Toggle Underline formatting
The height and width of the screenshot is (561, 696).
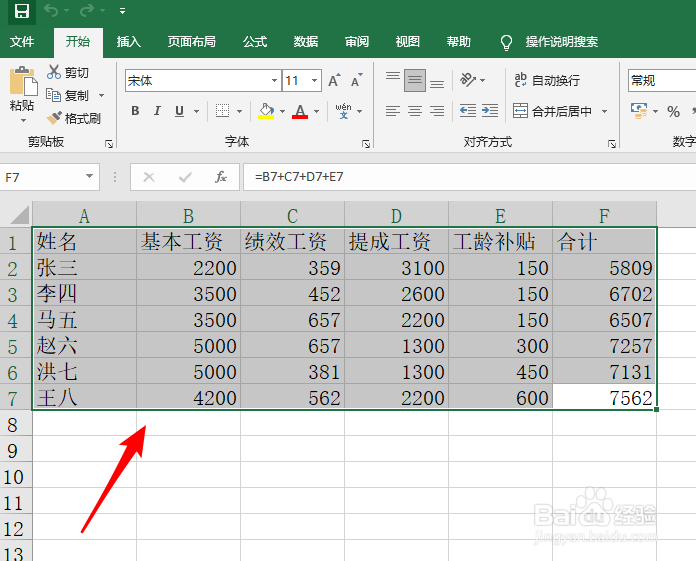tap(179, 111)
